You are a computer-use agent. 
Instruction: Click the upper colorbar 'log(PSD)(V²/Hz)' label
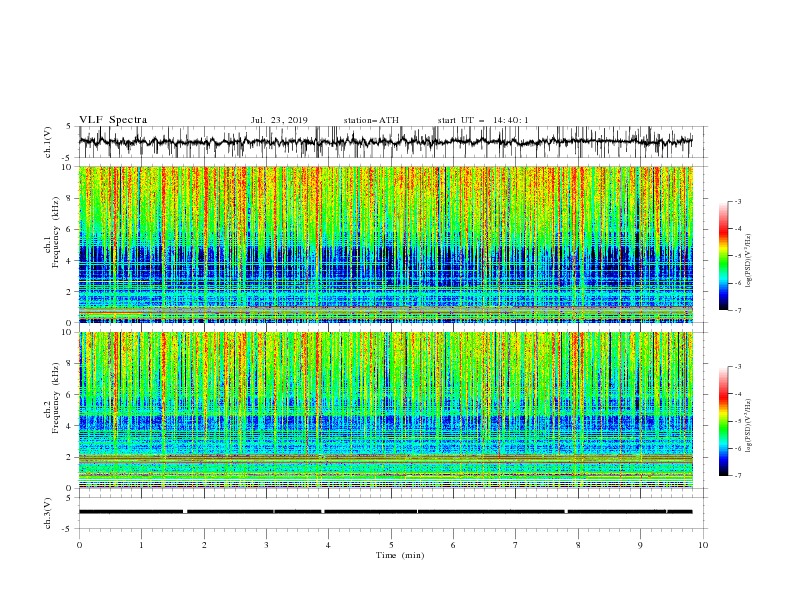click(748, 261)
